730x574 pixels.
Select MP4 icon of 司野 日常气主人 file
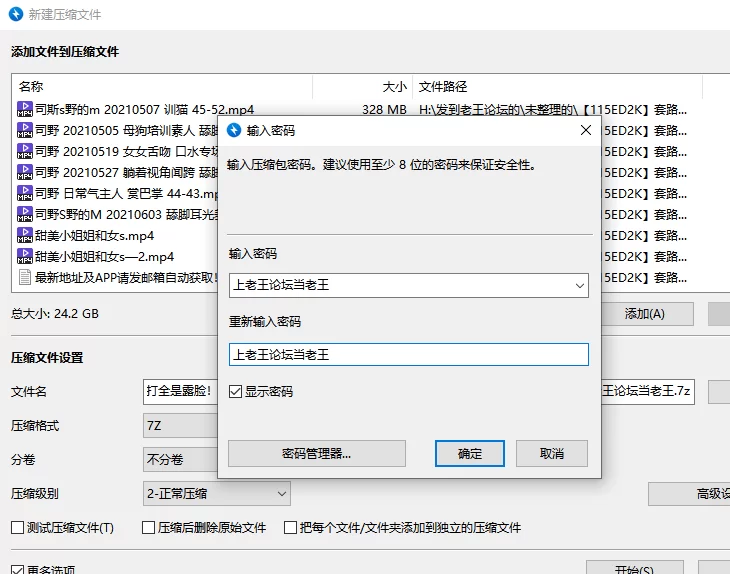click(25, 193)
